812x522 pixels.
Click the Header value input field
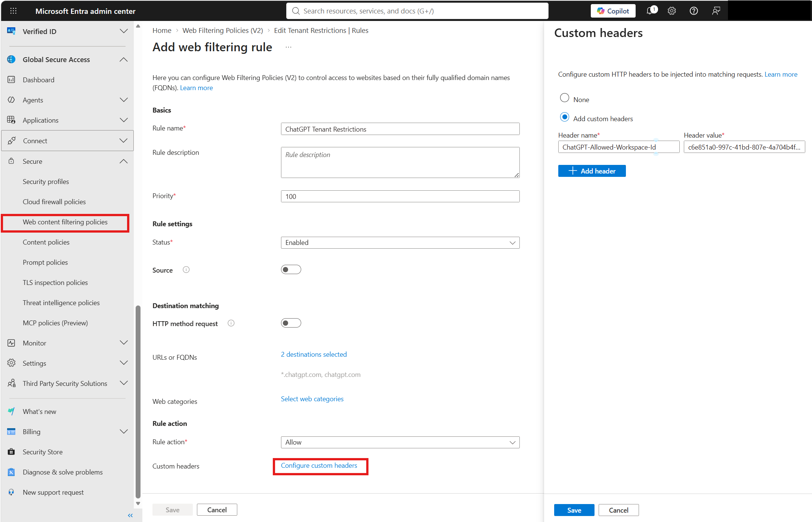pyautogui.click(x=744, y=147)
